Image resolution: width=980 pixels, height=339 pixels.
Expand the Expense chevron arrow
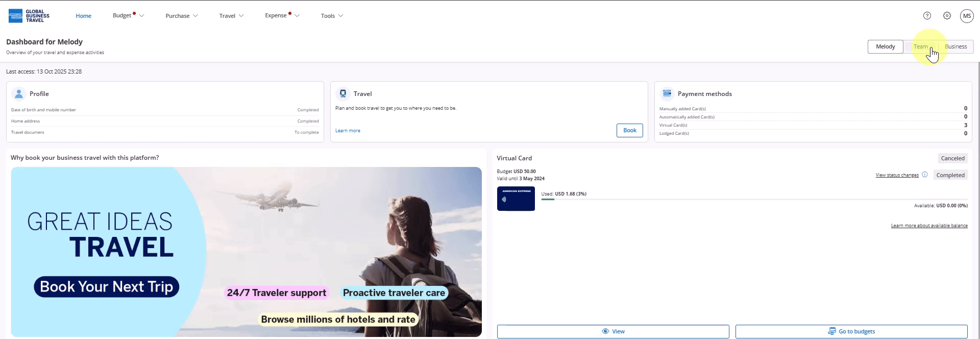[297, 16]
